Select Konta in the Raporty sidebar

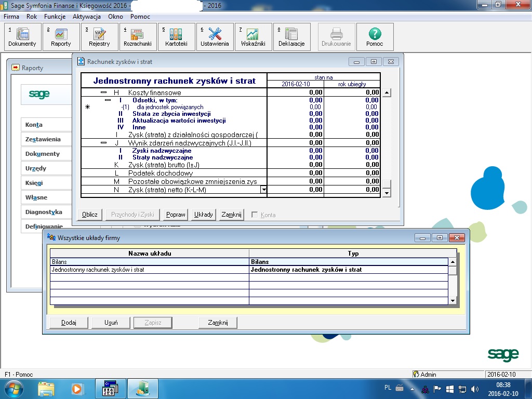click(46, 125)
